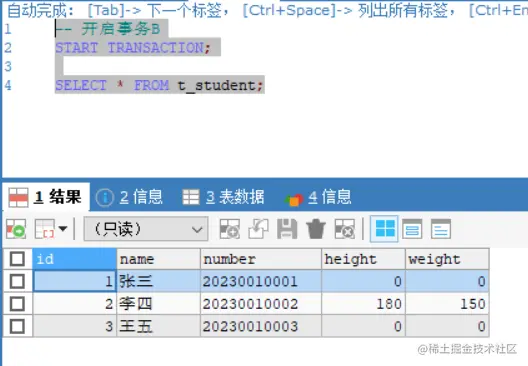Toggle the select-all checkbox in header row
This screenshot has width=528, height=366.
click(x=17, y=259)
